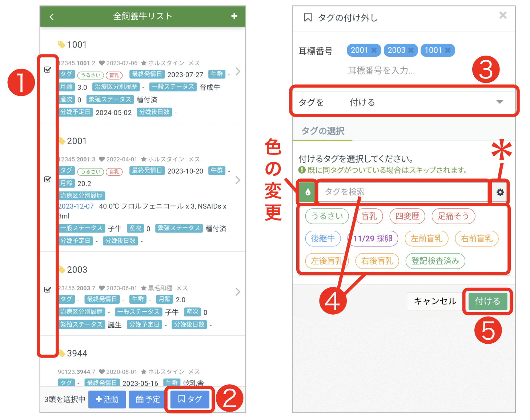The height and width of the screenshot is (420, 530).
Task: Click the 全飼養牛リスト header title
Action: [142, 16]
